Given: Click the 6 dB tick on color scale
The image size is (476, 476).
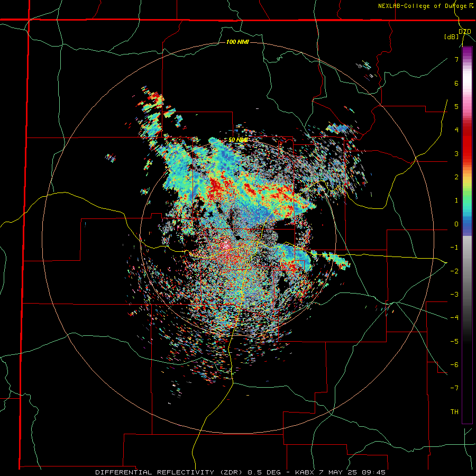Looking at the screenshot, I should (x=456, y=83).
